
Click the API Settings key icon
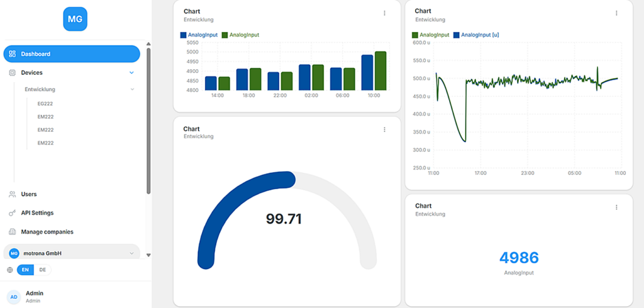13,213
